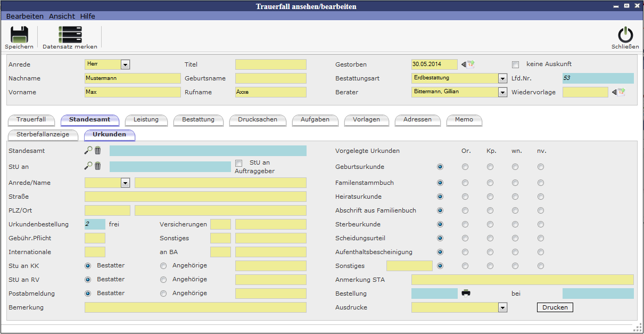This screenshot has width=644, height=334.
Task: Open the calendar icon next to Gestorben
Action: (468, 64)
